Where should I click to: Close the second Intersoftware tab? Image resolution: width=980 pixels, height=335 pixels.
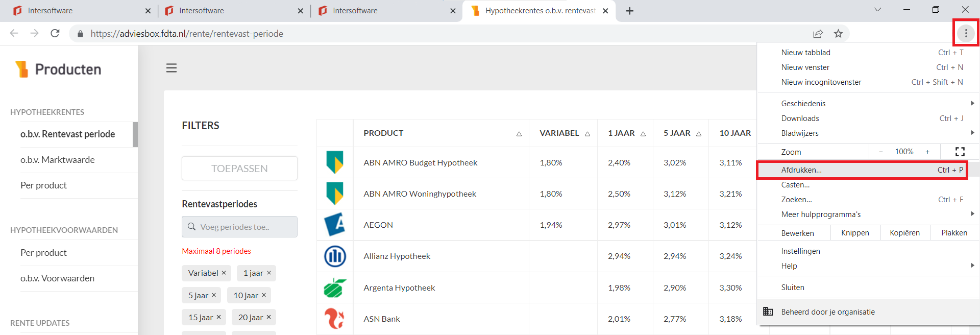300,11
